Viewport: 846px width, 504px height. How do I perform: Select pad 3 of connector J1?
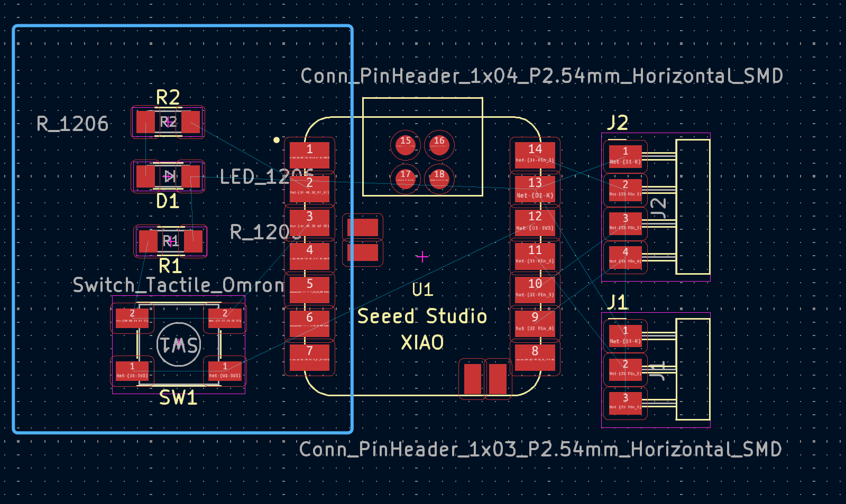[x=625, y=403]
